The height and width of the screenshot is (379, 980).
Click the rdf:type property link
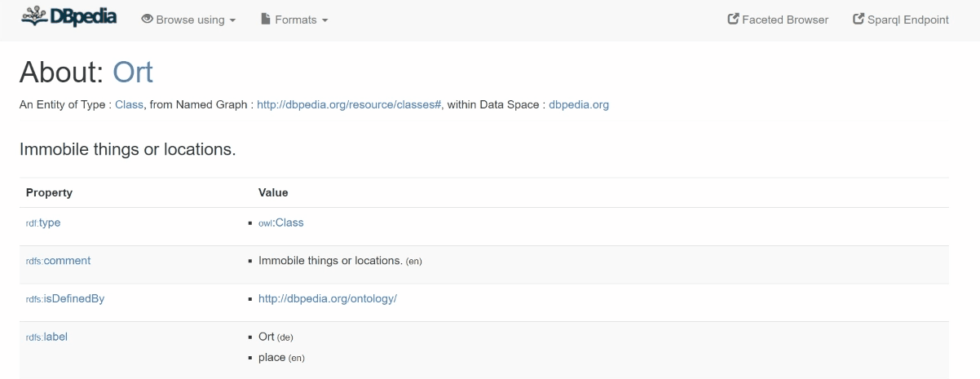pos(43,223)
